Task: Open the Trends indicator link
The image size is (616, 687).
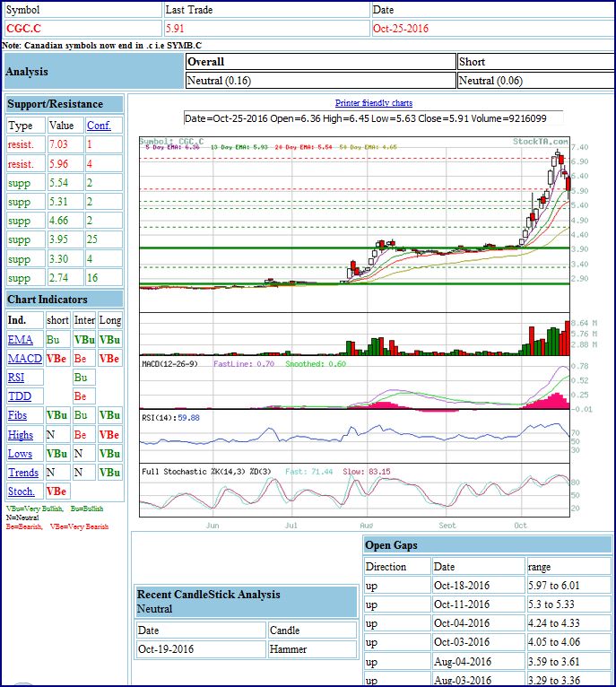Action: point(23,473)
